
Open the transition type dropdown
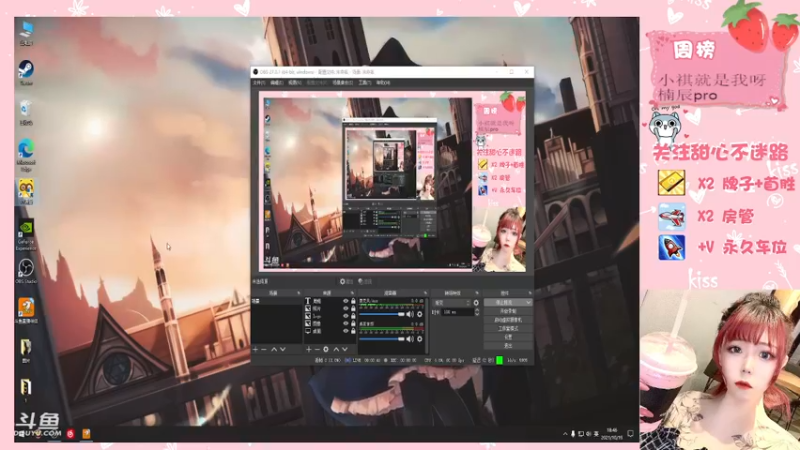(x=452, y=303)
